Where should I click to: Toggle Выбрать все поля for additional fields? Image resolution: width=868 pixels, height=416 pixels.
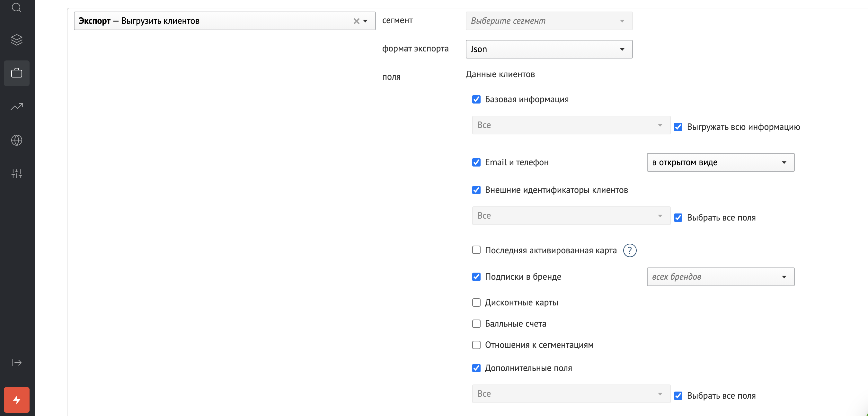[x=678, y=396]
